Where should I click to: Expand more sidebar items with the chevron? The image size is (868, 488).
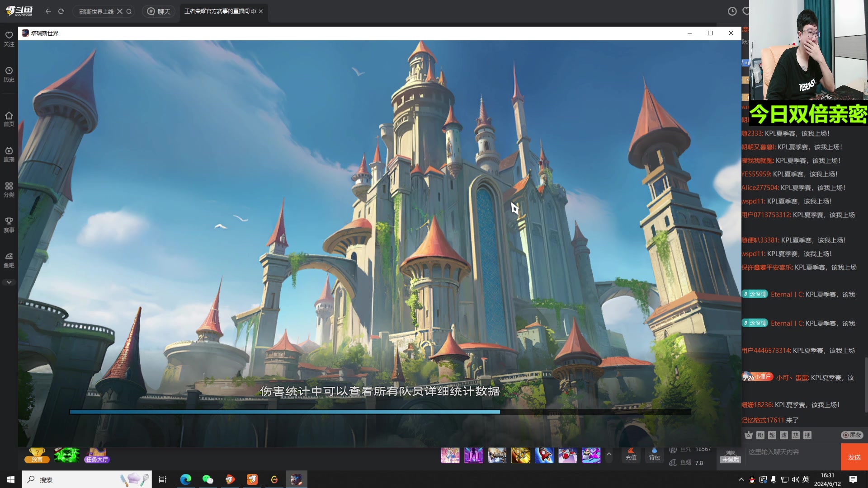9,282
